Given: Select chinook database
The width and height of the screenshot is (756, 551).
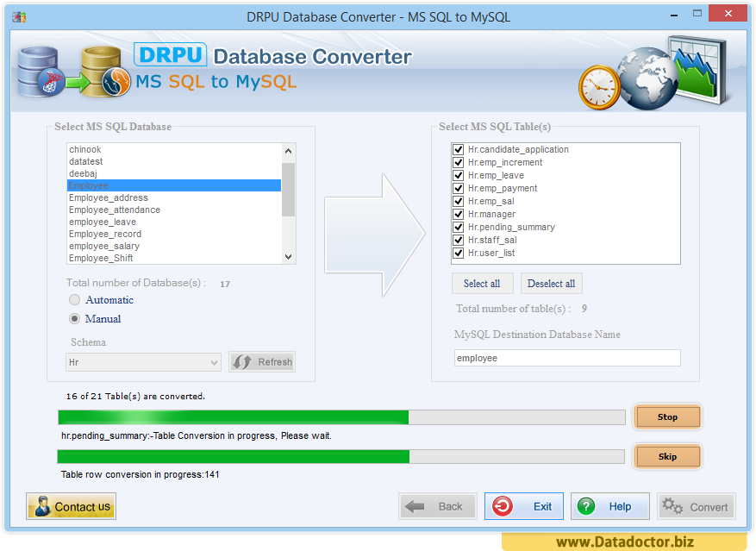Looking at the screenshot, I should tap(174, 149).
